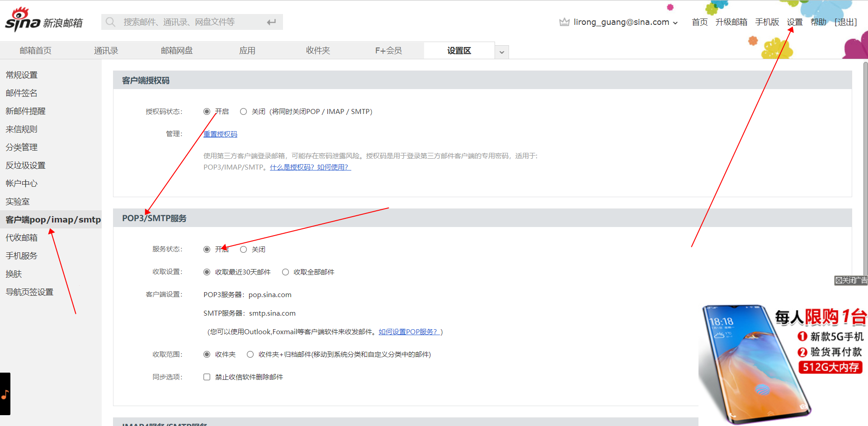Screen dimensions: 868x426
Task: Choose 收取全部邮件 option
Action: click(x=285, y=272)
